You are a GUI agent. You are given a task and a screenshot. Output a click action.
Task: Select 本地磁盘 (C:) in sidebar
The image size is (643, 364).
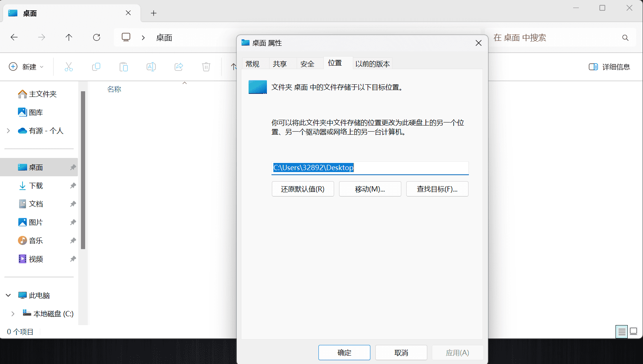tap(48, 314)
